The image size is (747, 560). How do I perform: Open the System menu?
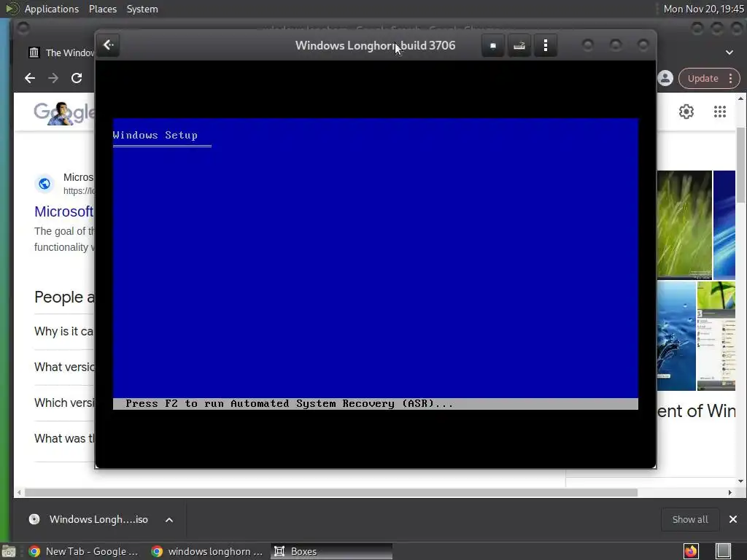[142, 9]
